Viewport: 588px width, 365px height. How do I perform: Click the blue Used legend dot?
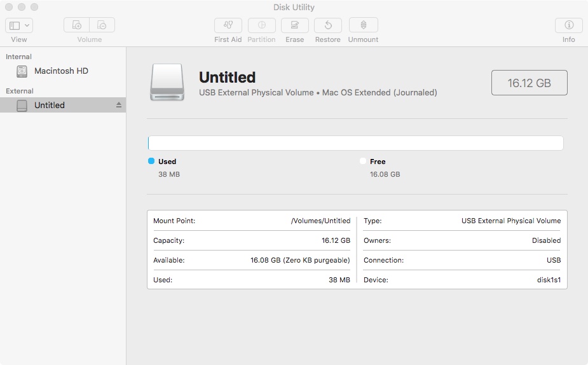click(x=151, y=161)
